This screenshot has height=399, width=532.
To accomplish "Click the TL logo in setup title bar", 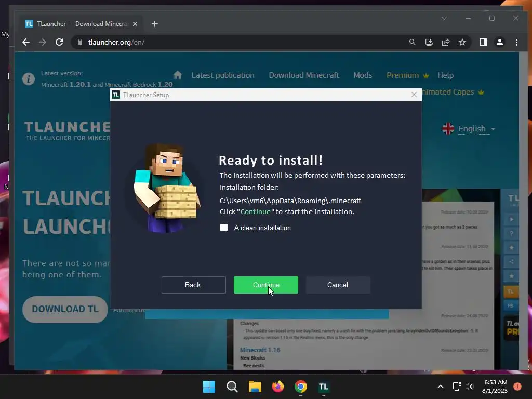I will 116,95.
